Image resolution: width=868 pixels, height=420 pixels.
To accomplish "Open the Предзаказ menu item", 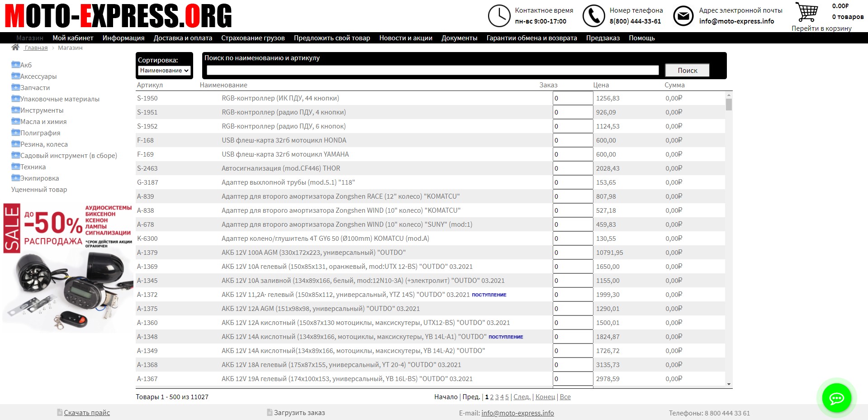I will pos(603,38).
